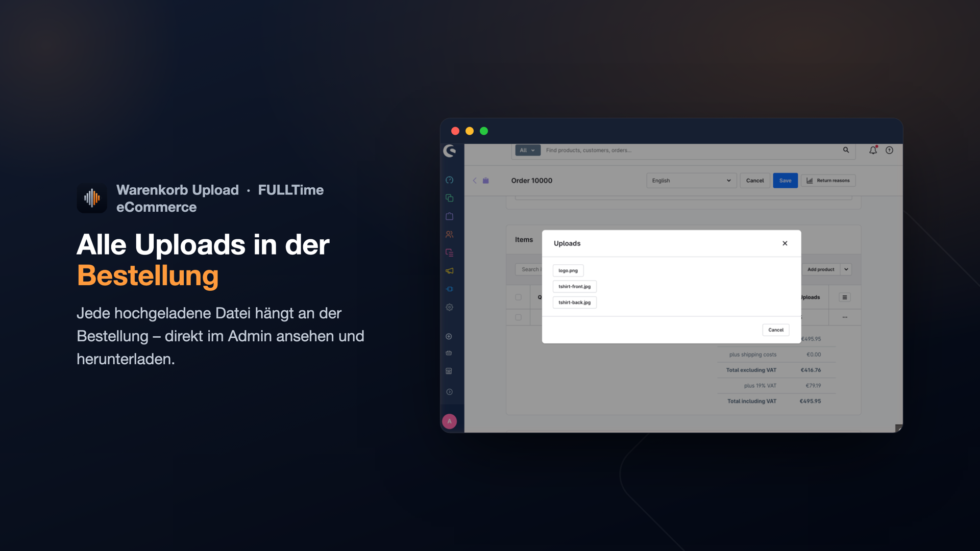Viewport: 980px width, 551px height.
Task: Open the Marketing megaphone sidebar icon
Action: [x=449, y=271]
